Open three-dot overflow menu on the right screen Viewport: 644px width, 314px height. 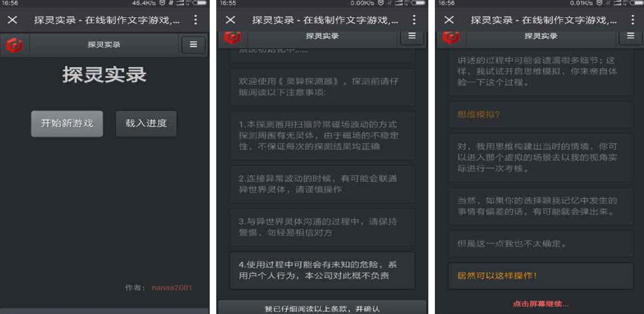[x=633, y=20]
